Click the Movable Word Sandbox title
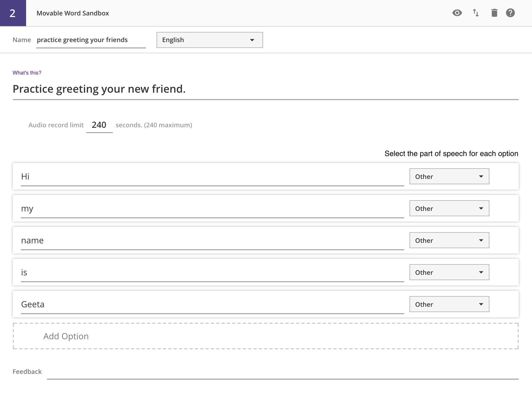 click(x=73, y=13)
